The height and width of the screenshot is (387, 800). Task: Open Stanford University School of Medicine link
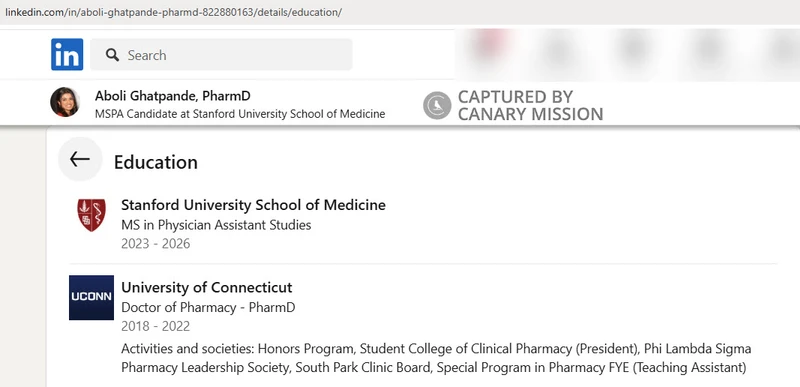click(x=253, y=205)
